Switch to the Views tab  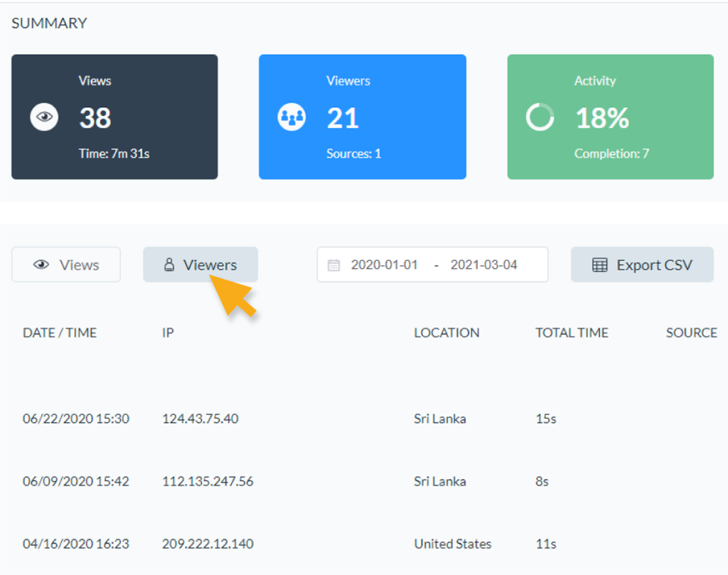tap(66, 265)
